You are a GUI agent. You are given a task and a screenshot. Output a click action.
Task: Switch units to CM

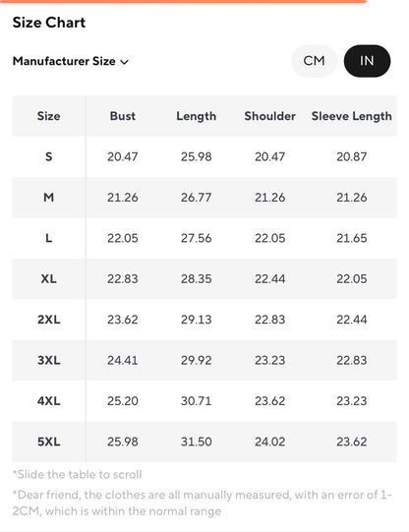(x=314, y=61)
